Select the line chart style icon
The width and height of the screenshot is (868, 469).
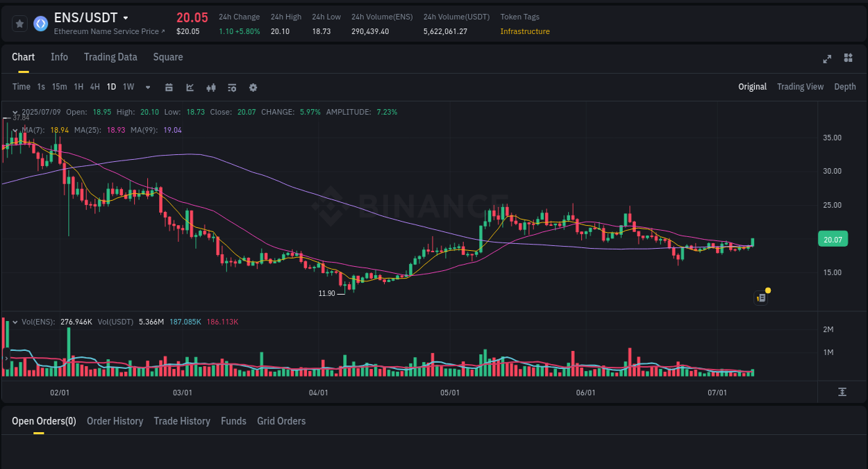point(189,87)
